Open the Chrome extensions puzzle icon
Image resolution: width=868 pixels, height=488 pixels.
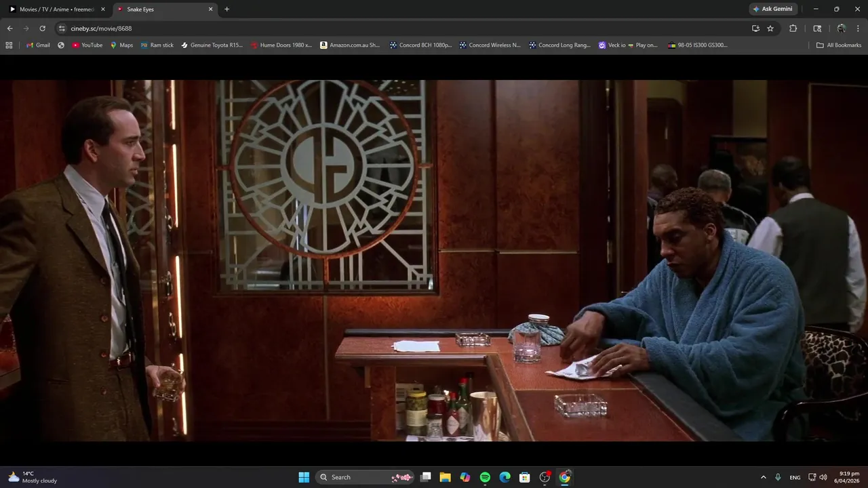tap(793, 28)
